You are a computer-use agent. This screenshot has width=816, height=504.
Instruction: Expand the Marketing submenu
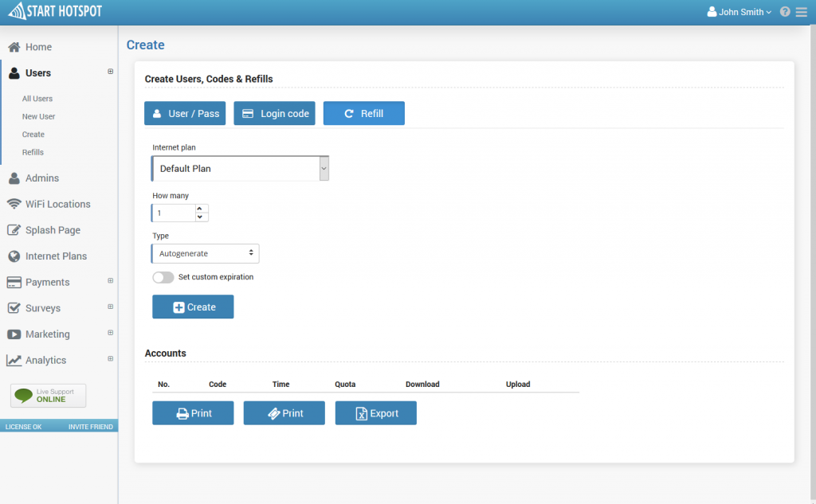click(110, 332)
